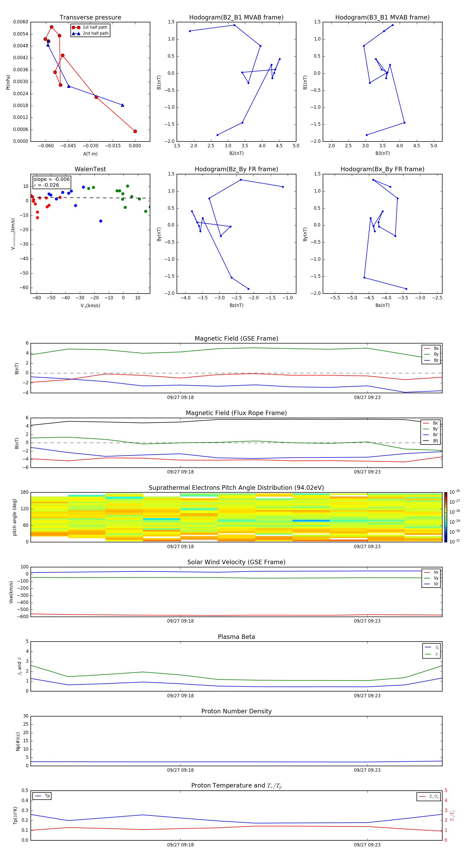Click the 'Bx(nT)' x-axis label
Viewport: 473px width, 868px height.
pyautogui.click(x=382, y=305)
